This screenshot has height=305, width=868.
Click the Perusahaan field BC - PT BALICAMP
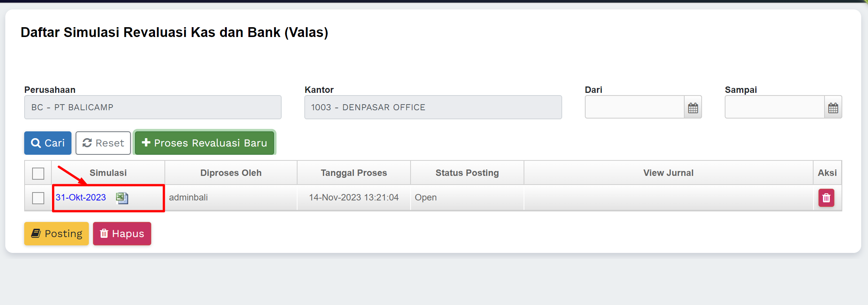(153, 108)
